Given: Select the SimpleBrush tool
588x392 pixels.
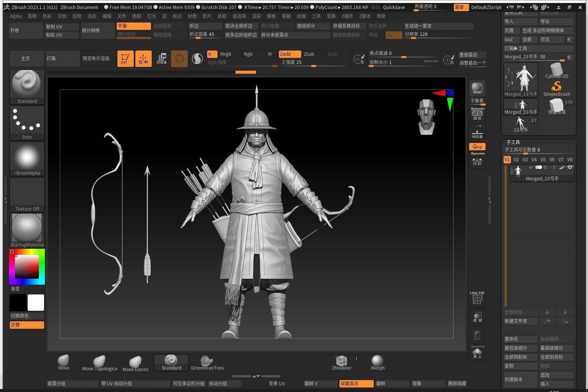Looking at the screenshot, I should [557, 89].
